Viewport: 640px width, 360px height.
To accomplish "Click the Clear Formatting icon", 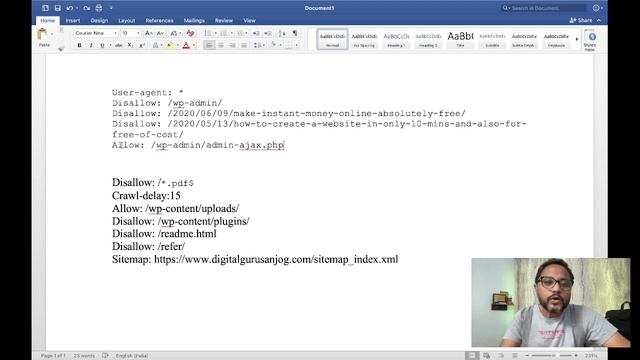I will click(x=190, y=33).
